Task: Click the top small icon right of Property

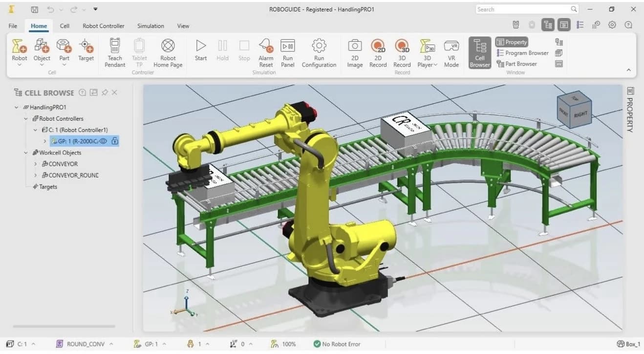Action: tap(559, 42)
